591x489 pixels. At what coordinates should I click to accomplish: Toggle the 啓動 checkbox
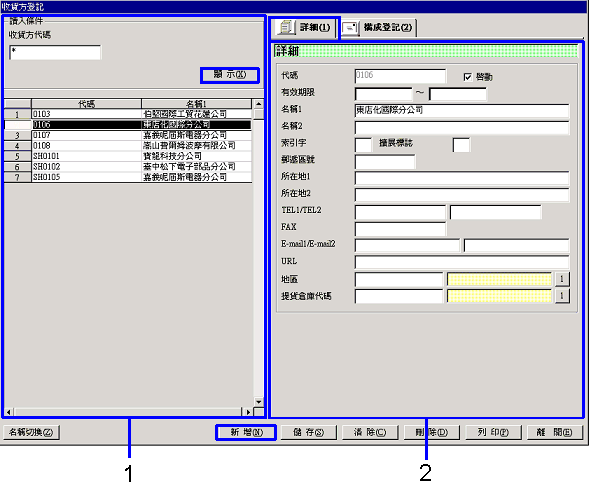(x=468, y=77)
